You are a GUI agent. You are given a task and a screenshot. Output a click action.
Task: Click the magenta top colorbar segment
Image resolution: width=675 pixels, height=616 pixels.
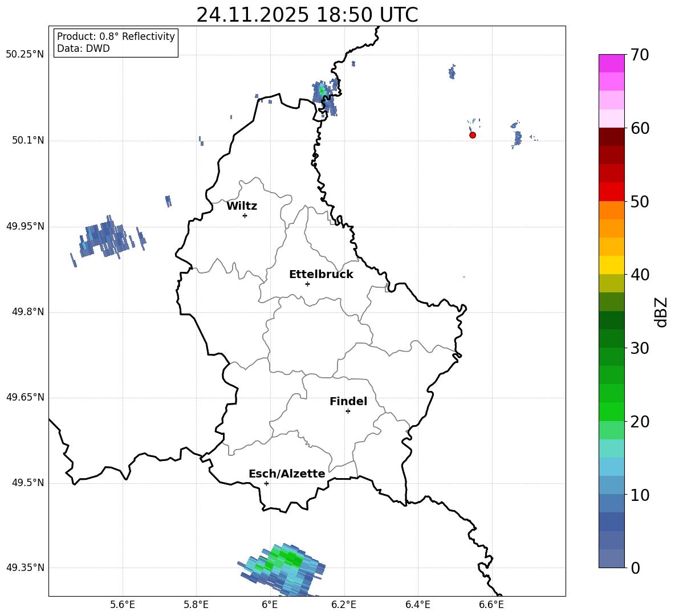(612, 63)
